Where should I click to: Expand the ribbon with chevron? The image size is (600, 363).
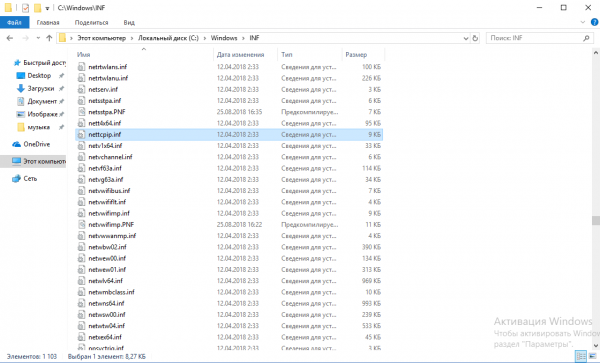pos(583,22)
